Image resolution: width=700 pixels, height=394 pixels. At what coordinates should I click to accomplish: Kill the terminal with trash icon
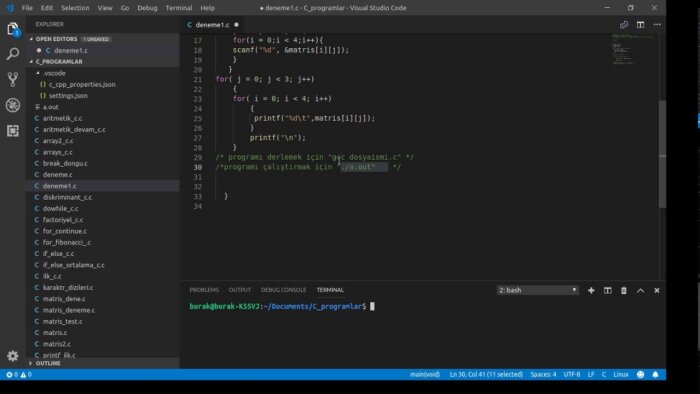point(624,290)
